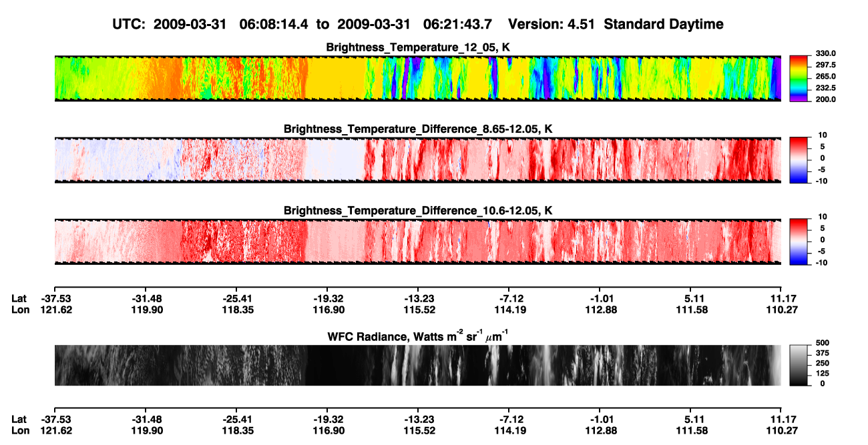Screen dimensions: 868x445
Task: Click the Brightness_Temperature_12_05, K title
Action: click(x=418, y=47)
